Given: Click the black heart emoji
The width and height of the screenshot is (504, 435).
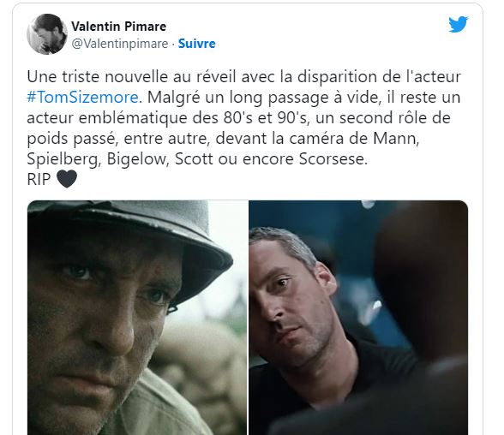Looking at the screenshot, I should coord(67,179).
